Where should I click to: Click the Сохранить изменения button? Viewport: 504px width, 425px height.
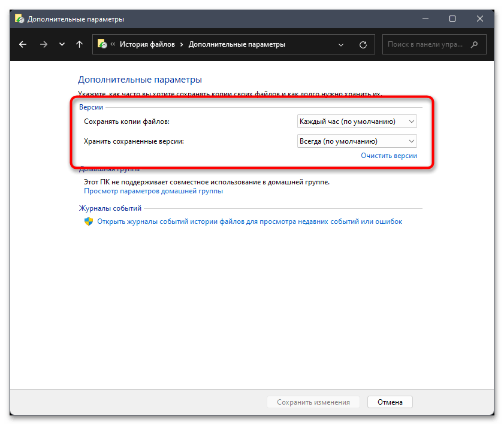click(313, 402)
